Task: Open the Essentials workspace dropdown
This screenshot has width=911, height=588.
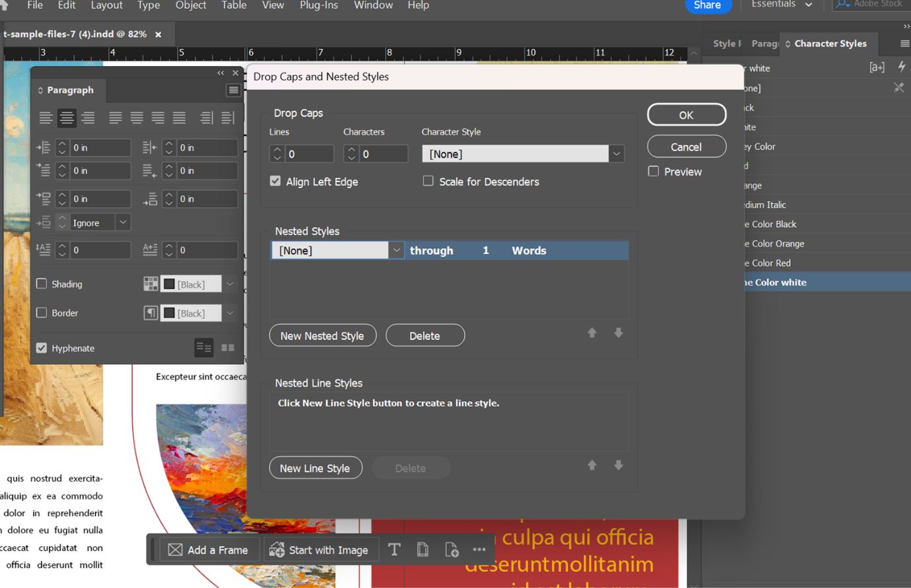Action: pyautogui.click(x=782, y=5)
